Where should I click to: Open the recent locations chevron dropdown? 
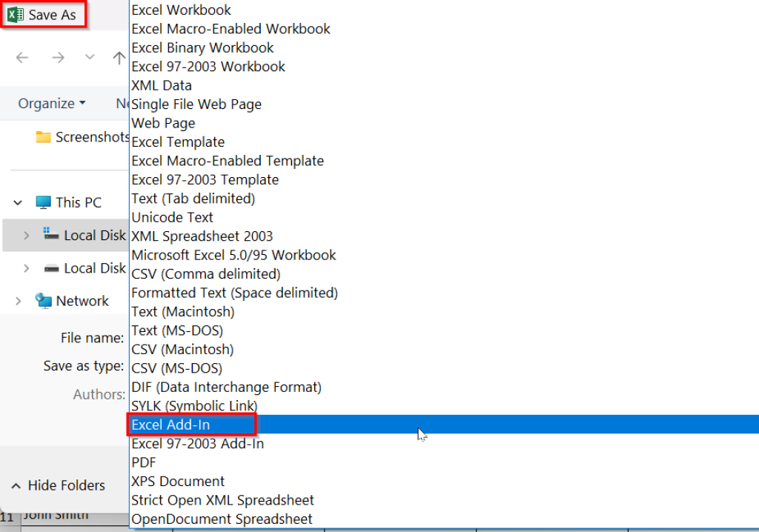pos(89,57)
